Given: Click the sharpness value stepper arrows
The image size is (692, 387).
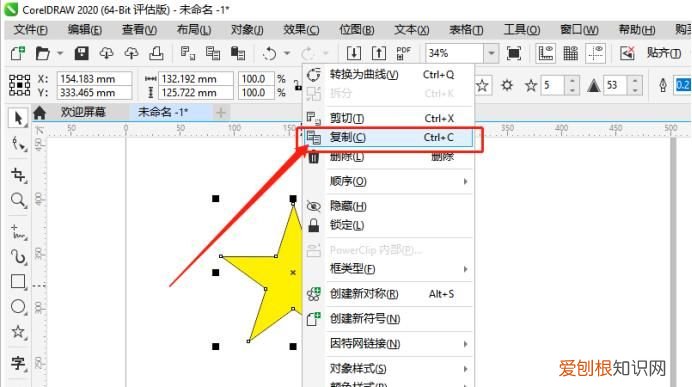Looking at the screenshot, I should tap(635, 85).
